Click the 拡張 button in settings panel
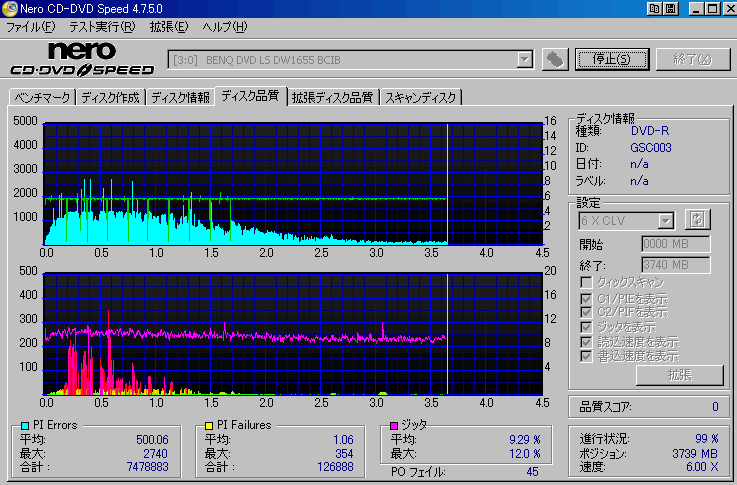 click(x=680, y=375)
